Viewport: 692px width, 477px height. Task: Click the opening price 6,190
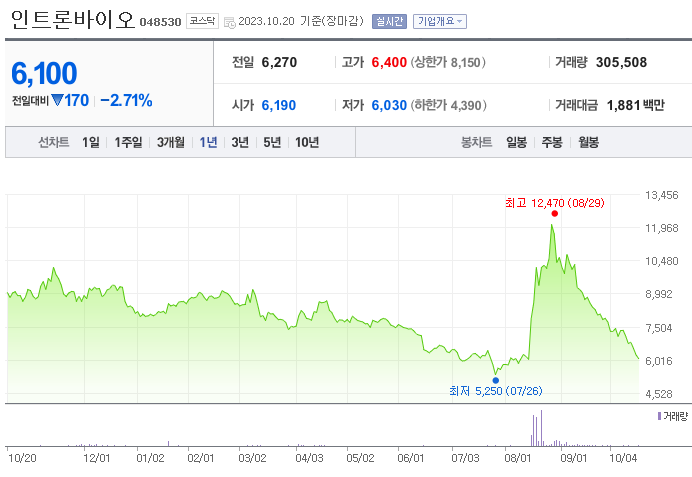278,105
